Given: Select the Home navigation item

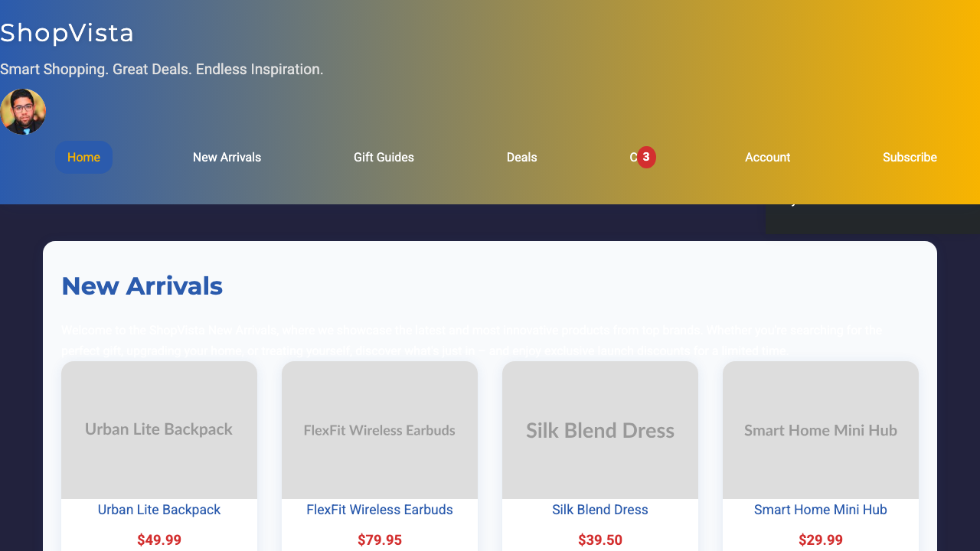Looking at the screenshot, I should point(83,157).
